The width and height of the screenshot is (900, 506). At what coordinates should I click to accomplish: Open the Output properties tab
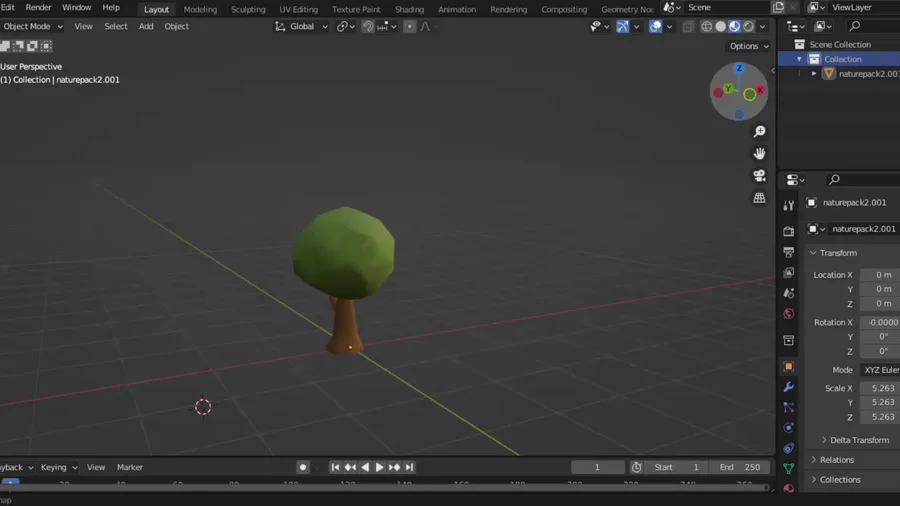coord(789,252)
